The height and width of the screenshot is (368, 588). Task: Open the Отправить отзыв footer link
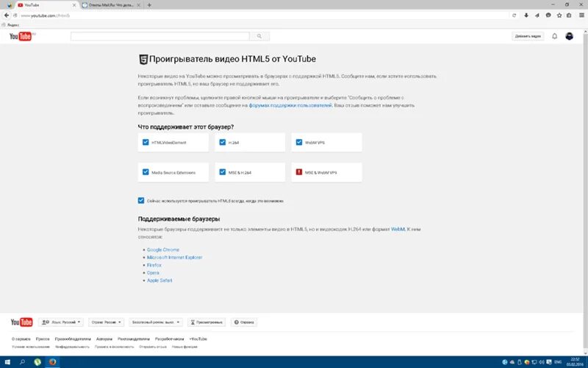pyautogui.click(x=153, y=347)
